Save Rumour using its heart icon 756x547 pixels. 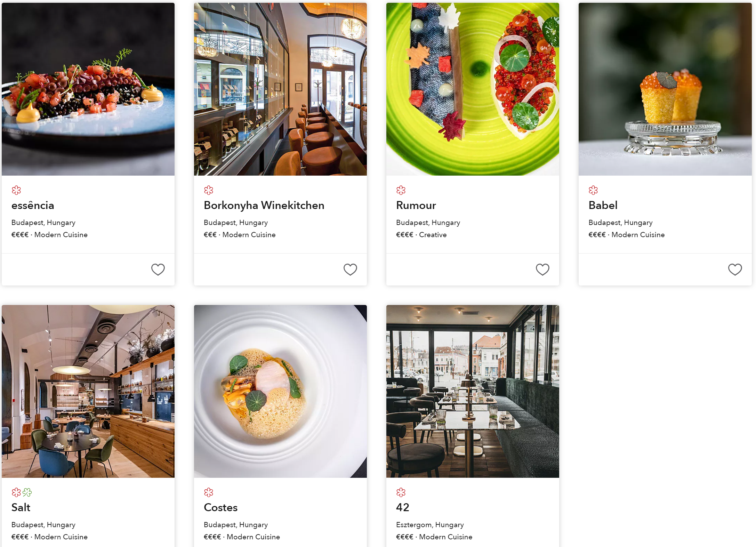(542, 269)
